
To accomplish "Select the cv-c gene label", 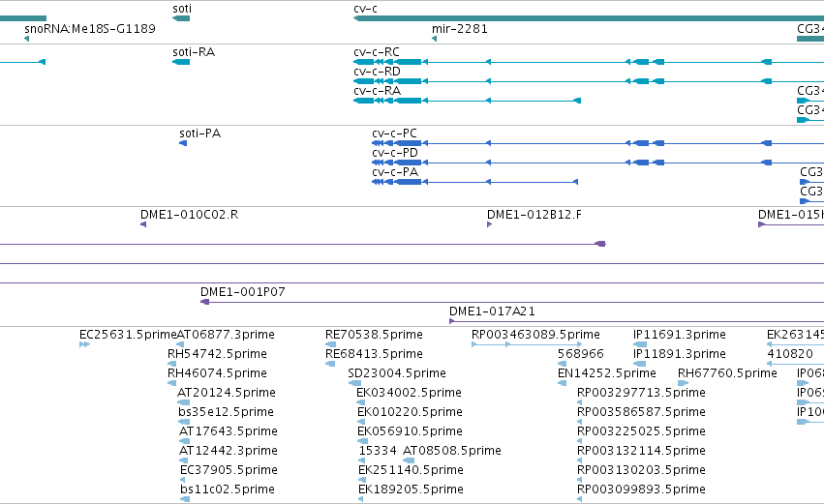I will (x=365, y=9).
